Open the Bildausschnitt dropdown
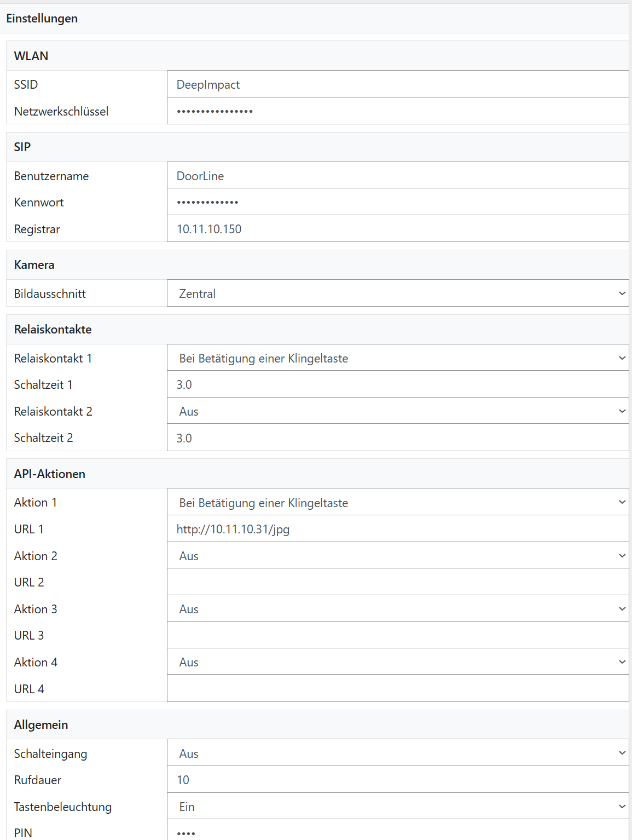632x840 pixels. 397,294
